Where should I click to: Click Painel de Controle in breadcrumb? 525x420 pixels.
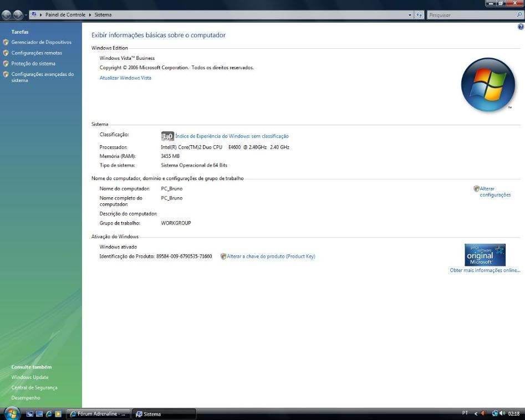pos(65,15)
